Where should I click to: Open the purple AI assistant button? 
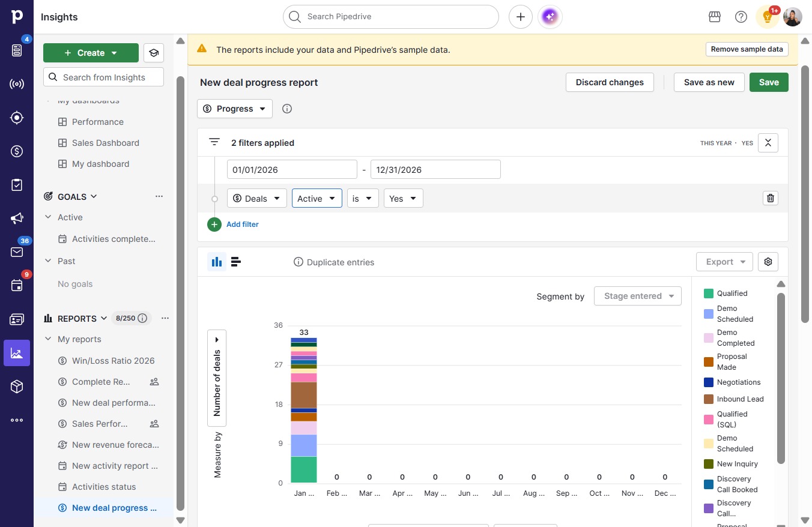tap(550, 17)
